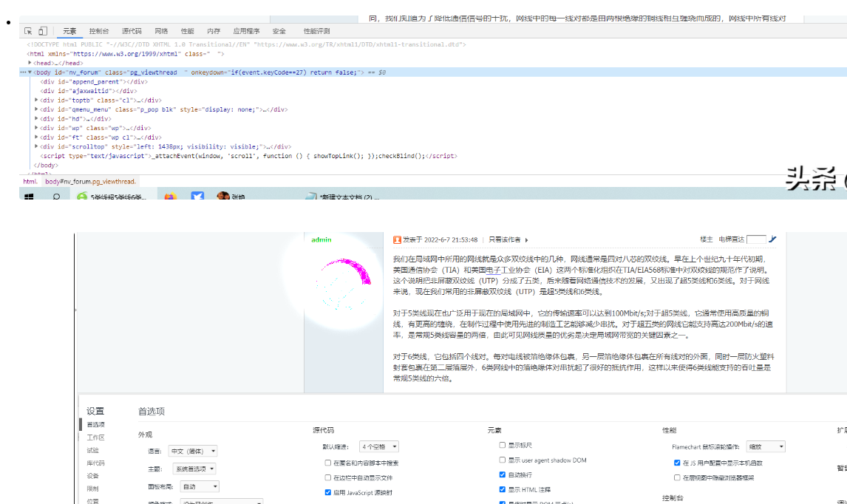Open the 语言 中文(简体) dropdown
847x504 pixels.
pos(193,451)
